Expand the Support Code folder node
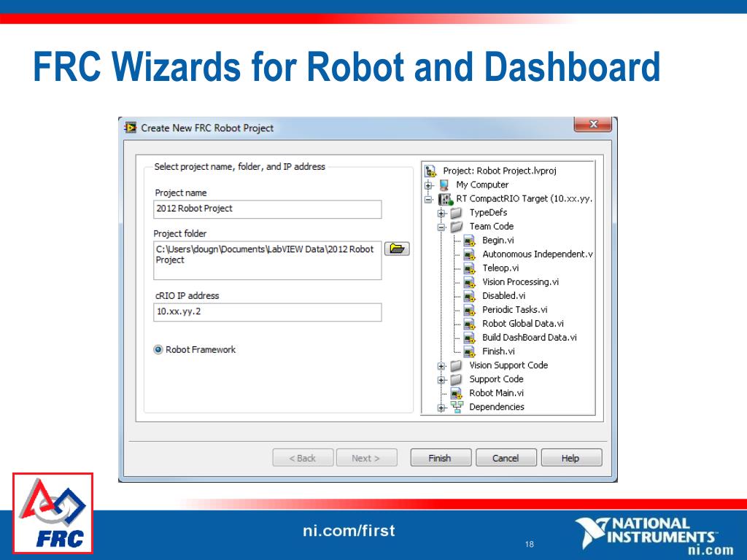This screenshot has width=747, height=560. [441, 380]
